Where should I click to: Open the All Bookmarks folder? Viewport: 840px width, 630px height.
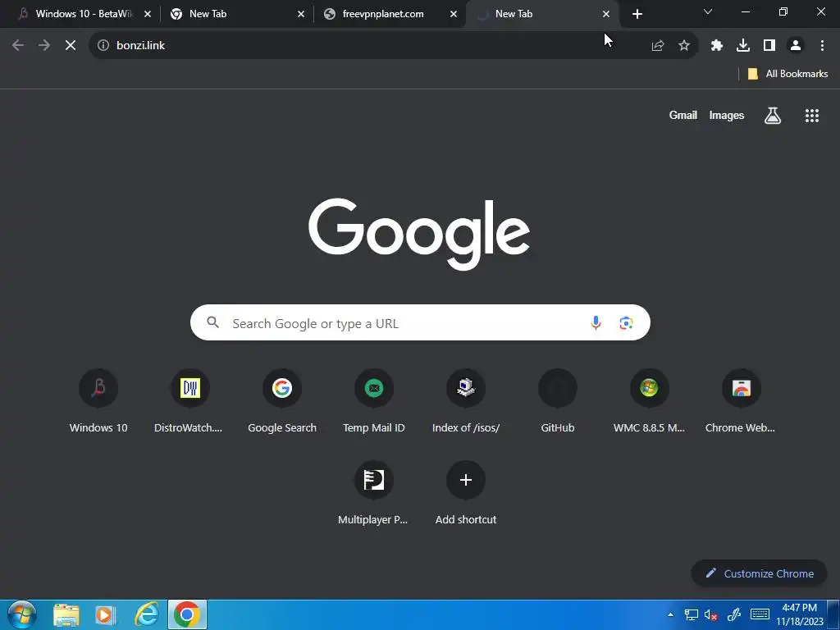(787, 74)
